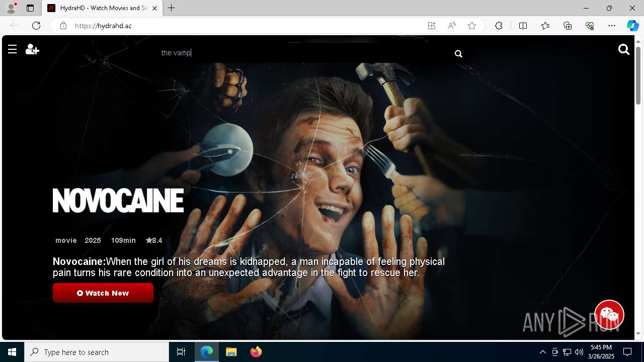Viewport: 644px width, 362px height.
Task: Add this page to favorites with the star
Action: 472,26
